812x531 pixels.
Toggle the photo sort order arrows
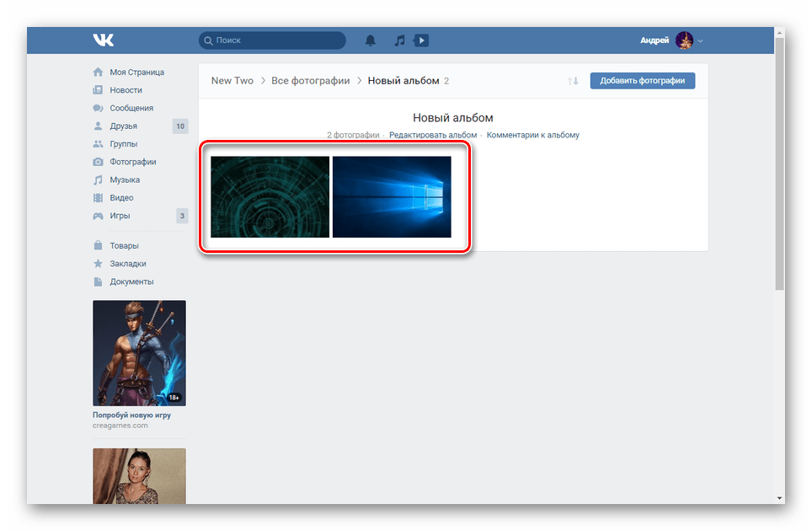click(573, 81)
